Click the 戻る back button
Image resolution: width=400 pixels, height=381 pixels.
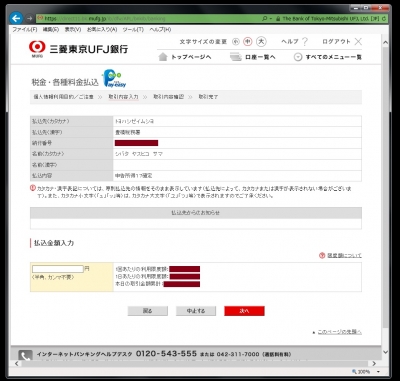point(148,311)
